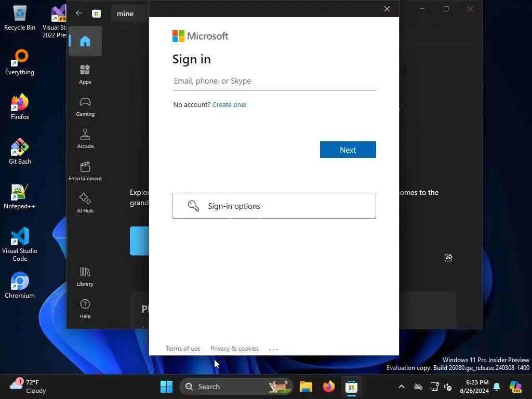The height and width of the screenshot is (399, 532).
Task: Click the crossed-out cloud tray icon
Action: pyautogui.click(x=418, y=387)
